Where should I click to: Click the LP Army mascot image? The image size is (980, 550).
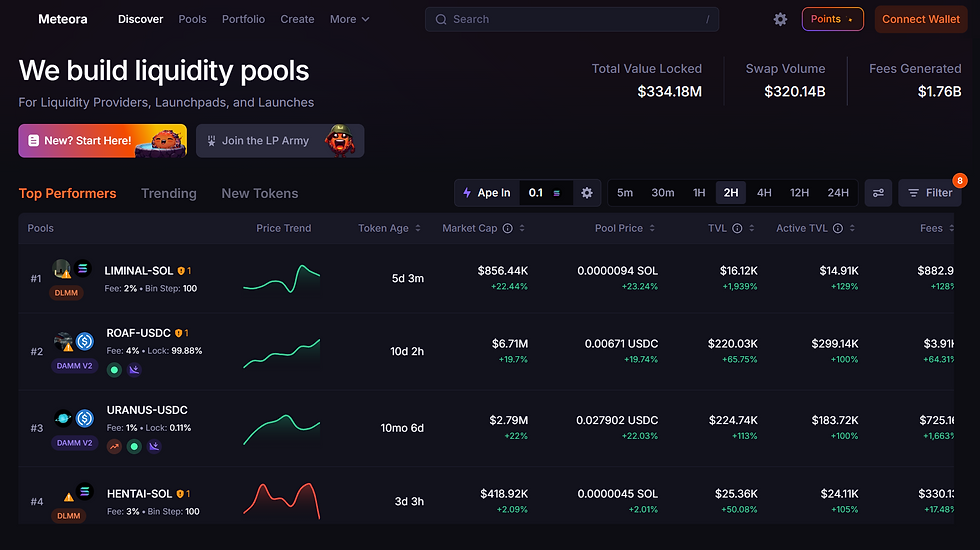coord(340,141)
